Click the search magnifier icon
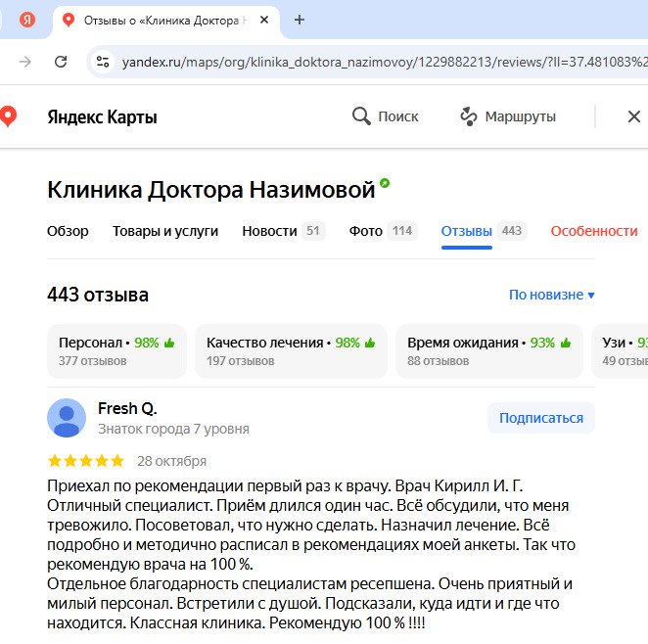The height and width of the screenshot is (644, 648). coord(361,116)
